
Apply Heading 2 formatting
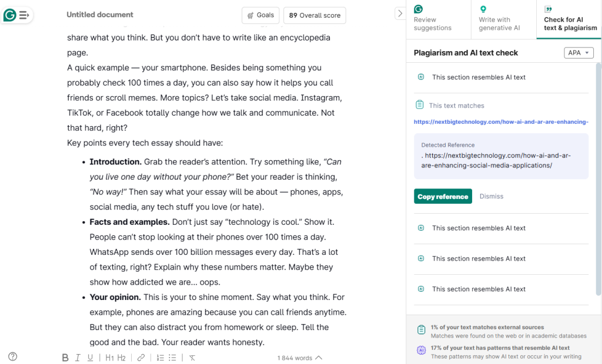pyautogui.click(x=122, y=357)
